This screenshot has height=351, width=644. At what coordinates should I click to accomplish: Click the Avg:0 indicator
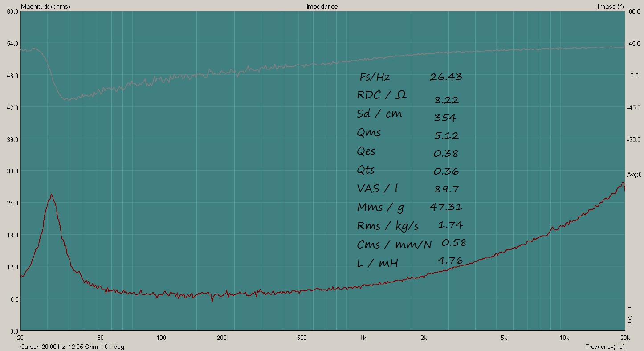(x=635, y=175)
